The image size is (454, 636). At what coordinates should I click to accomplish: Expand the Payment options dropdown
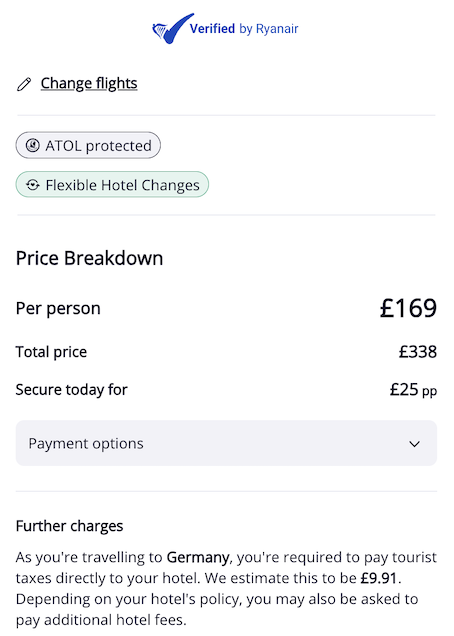(x=226, y=443)
